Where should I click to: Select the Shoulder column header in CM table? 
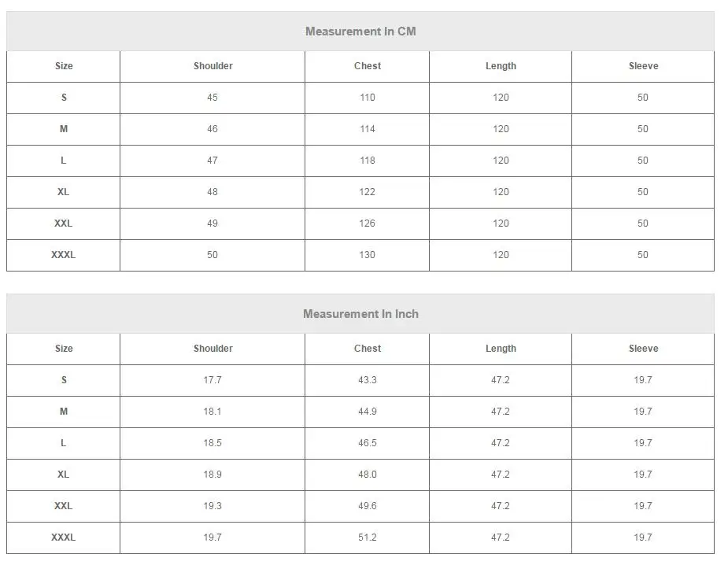point(212,66)
